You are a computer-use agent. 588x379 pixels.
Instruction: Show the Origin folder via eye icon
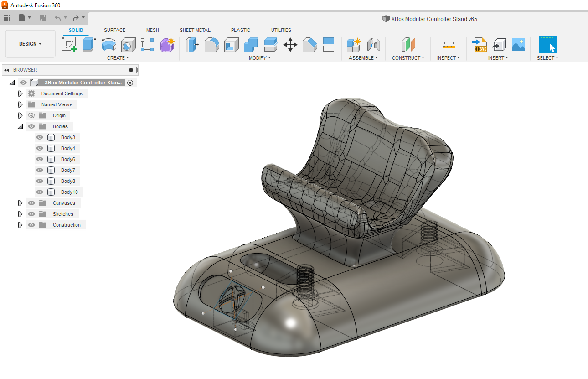pyautogui.click(x=31, y=115)
